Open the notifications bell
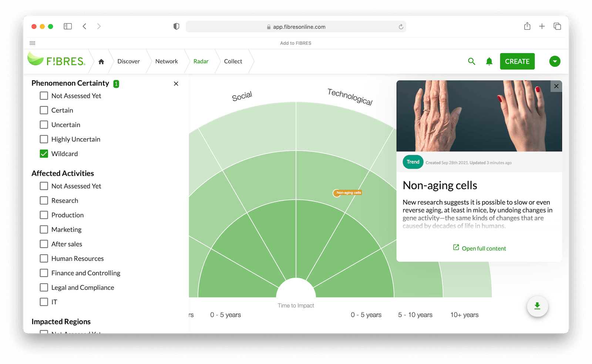The width and height of the screenshot is (592, 364). [489, 61]
